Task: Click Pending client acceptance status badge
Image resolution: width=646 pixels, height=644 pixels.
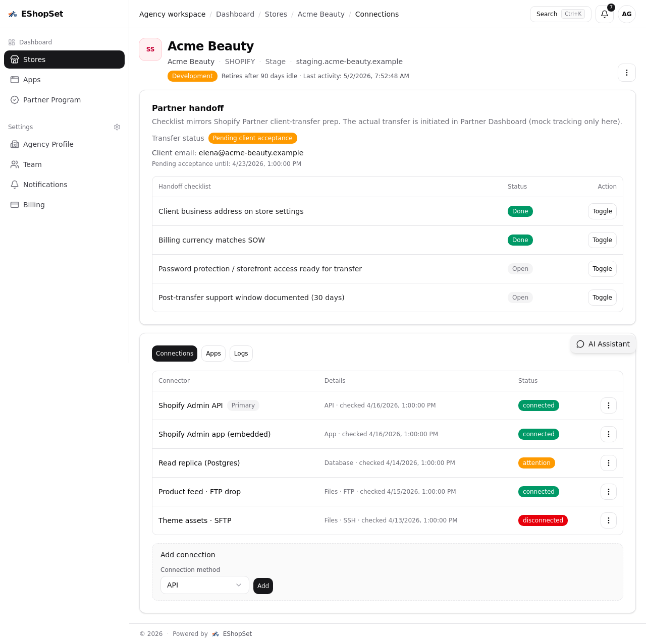Action: (253, 138)
